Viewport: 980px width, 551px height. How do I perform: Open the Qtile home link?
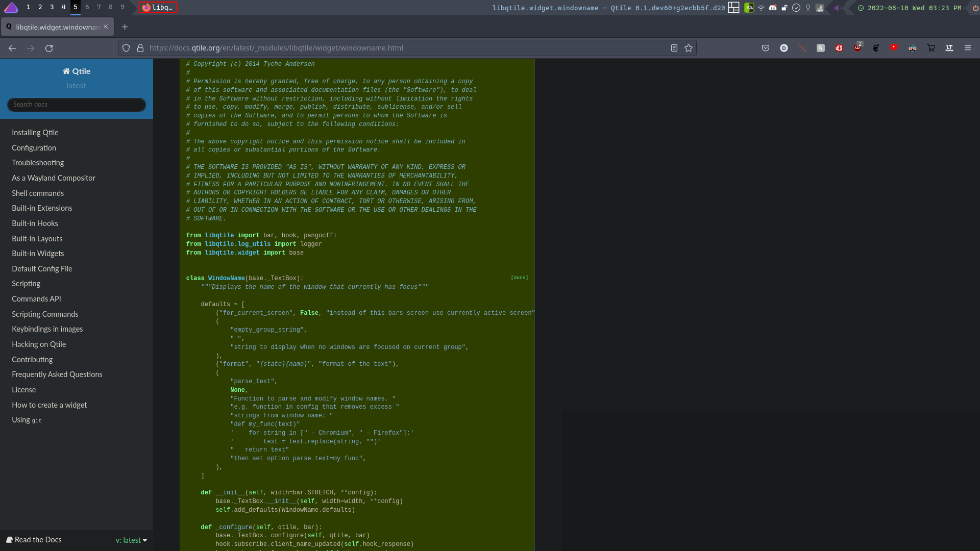pyautogui.click(x=77, y=71)
